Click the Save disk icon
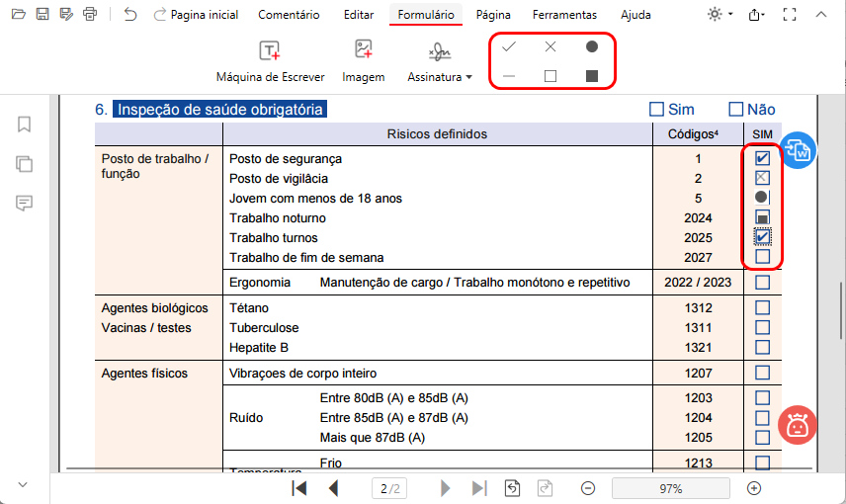Viewport: 846px width, 504px height. [x=42, y=14]
